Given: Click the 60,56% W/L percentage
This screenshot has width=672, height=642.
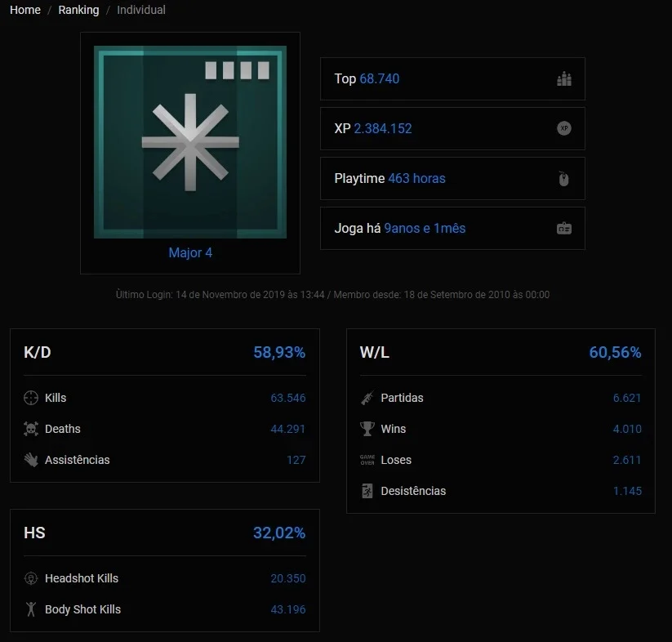Looking at the screenshot, I should (x=616, y=352).
